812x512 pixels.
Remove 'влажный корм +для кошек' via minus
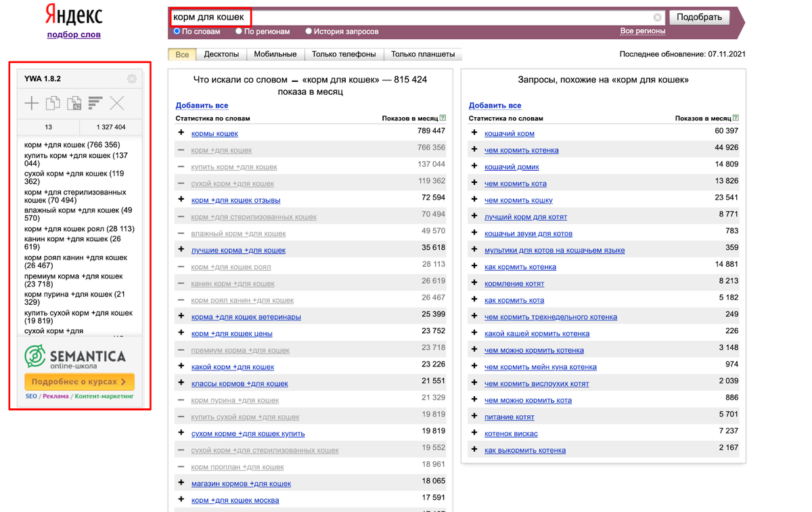tap(181, 233)
